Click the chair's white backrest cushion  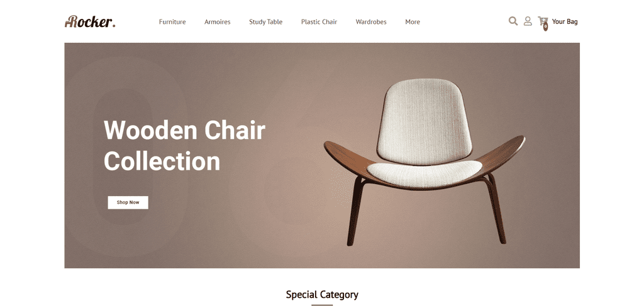pos(424,121)
